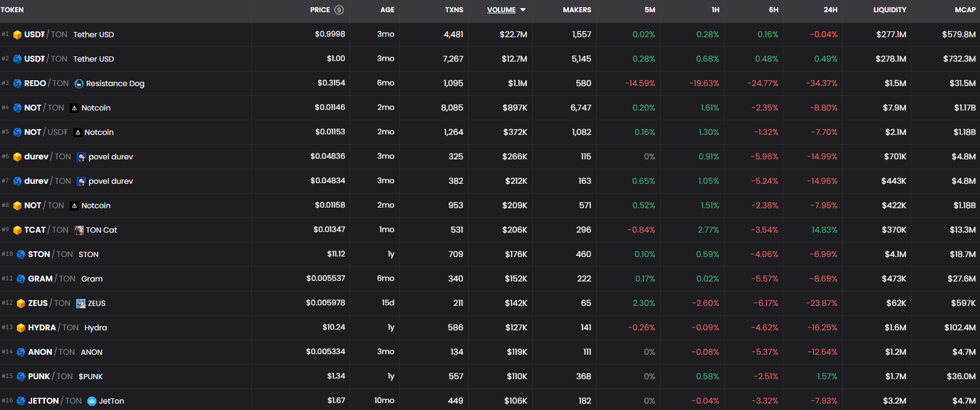
Task: Open the TCAT/TON pair row
Action: [490, 230]
